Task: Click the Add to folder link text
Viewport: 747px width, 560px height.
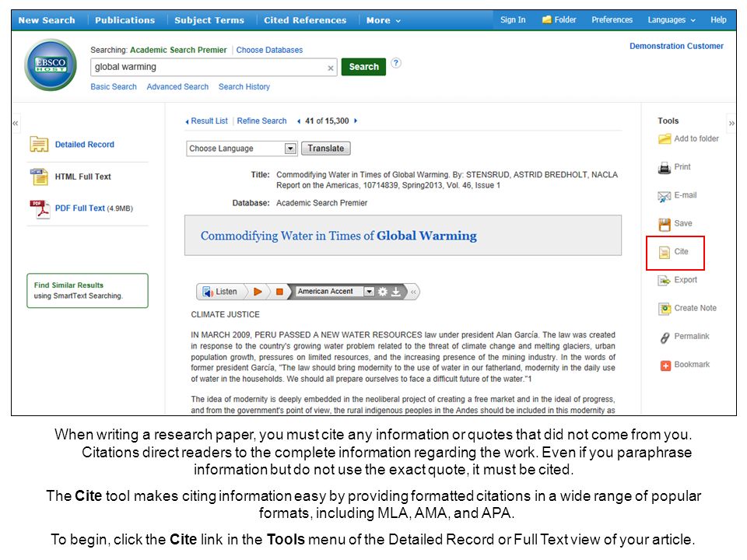Action: click(x=696, y=138)
